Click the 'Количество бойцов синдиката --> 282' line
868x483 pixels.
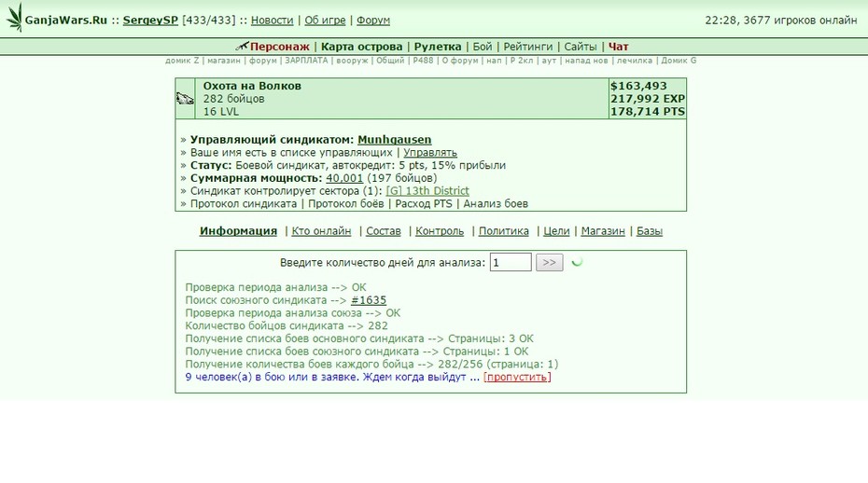pos(287,325)
